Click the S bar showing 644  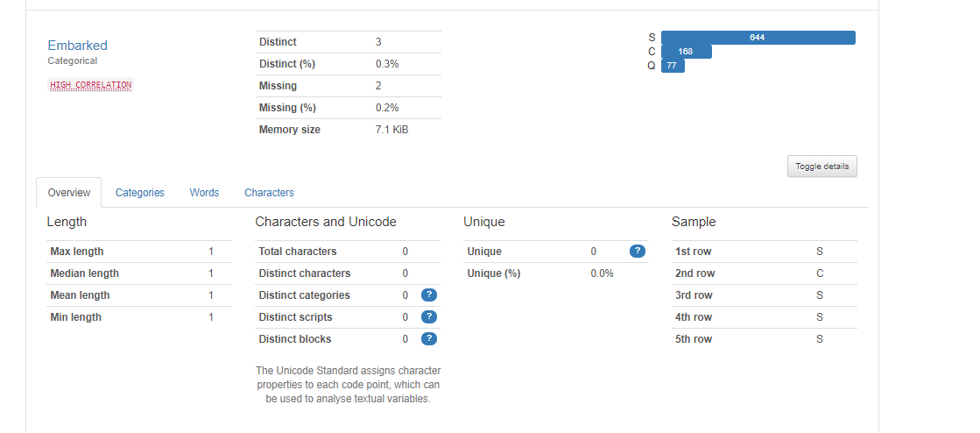coord(758,38)
